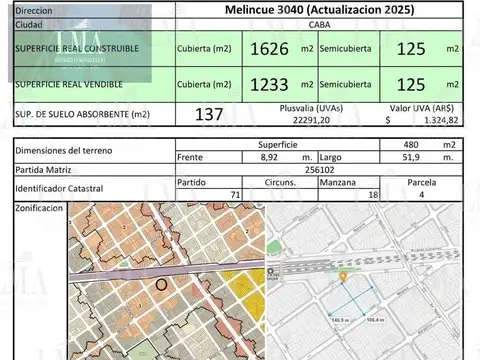
Task: Select the 'Superficie' header cell
Action: tap(278, 145)
